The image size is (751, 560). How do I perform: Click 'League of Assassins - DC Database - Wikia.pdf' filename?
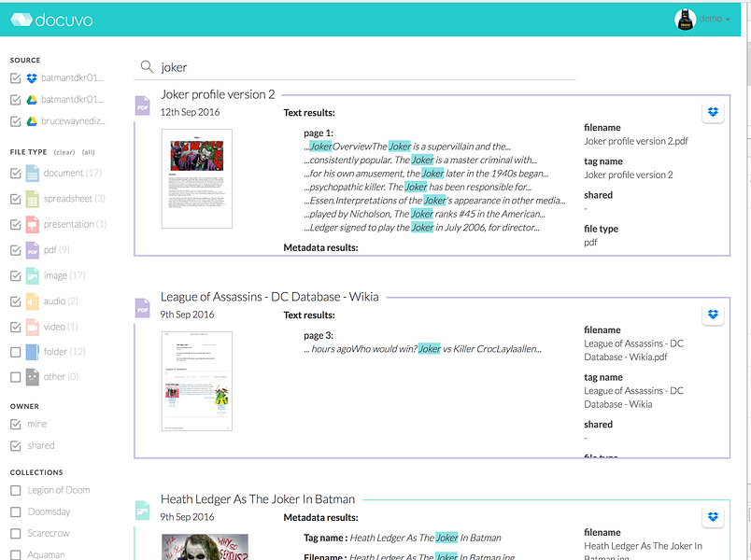(x=633, y=350)
